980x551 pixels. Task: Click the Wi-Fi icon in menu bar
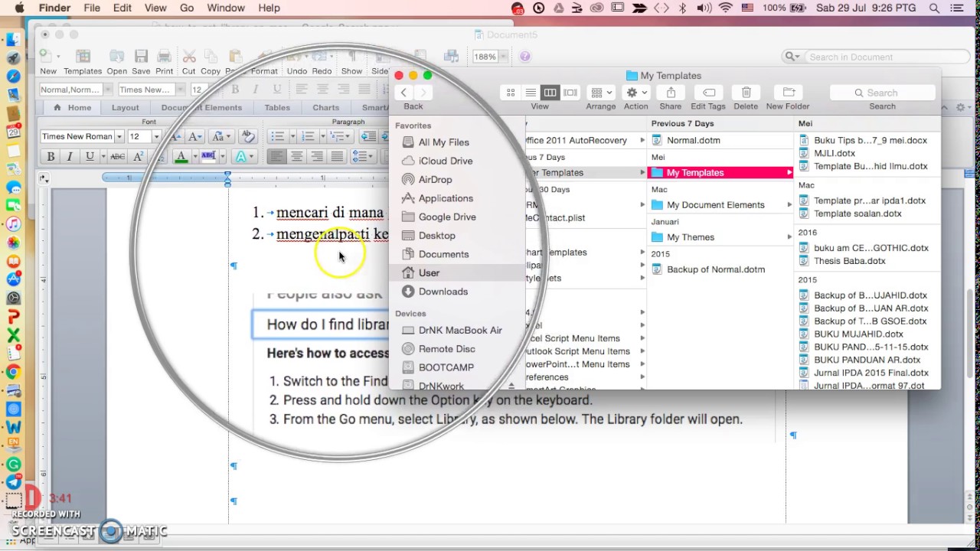coord(725,8)
